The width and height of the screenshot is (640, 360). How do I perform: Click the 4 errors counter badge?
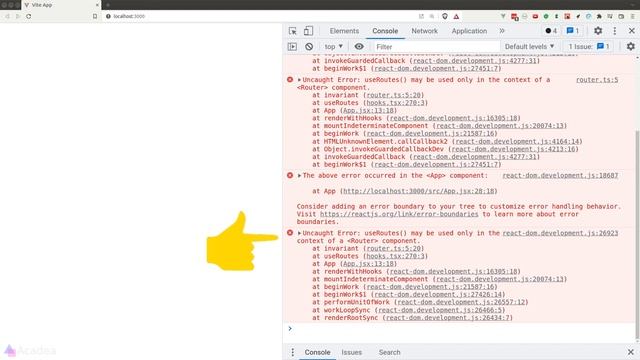coord(551,31)
